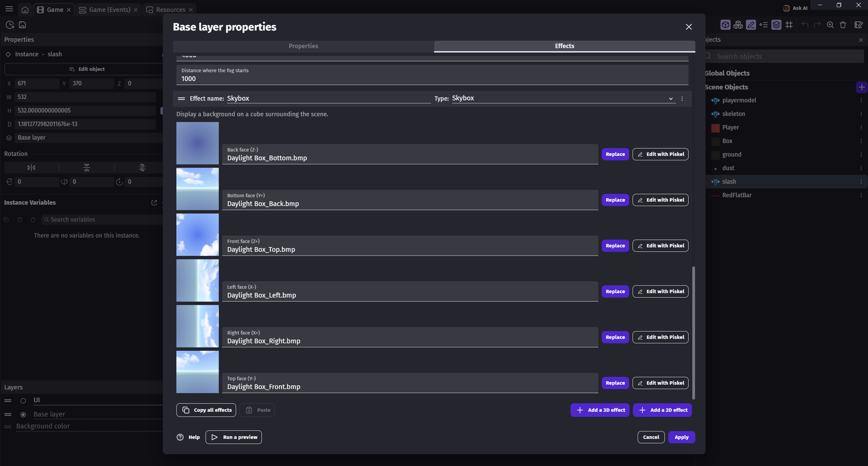Switch to the Properties tab

[x=303, y=46]
